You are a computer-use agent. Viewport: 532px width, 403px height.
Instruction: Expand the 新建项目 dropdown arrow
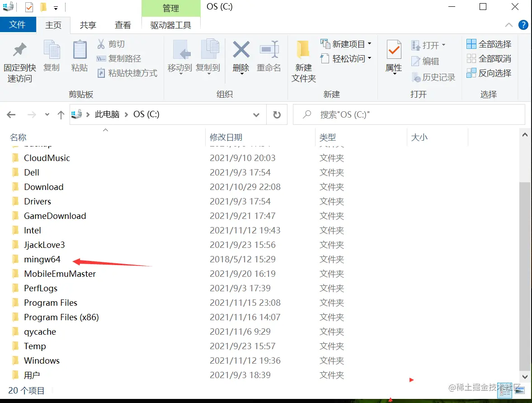click(369, 43)
